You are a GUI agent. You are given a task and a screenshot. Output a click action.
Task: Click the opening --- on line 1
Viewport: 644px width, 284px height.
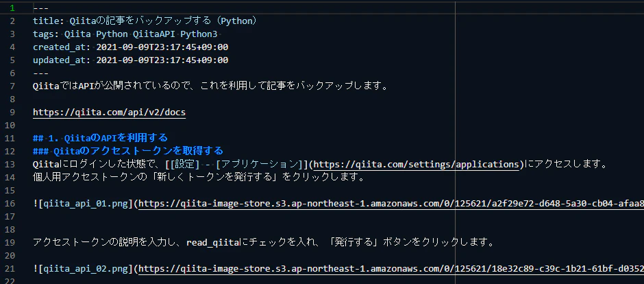(40, 8)
